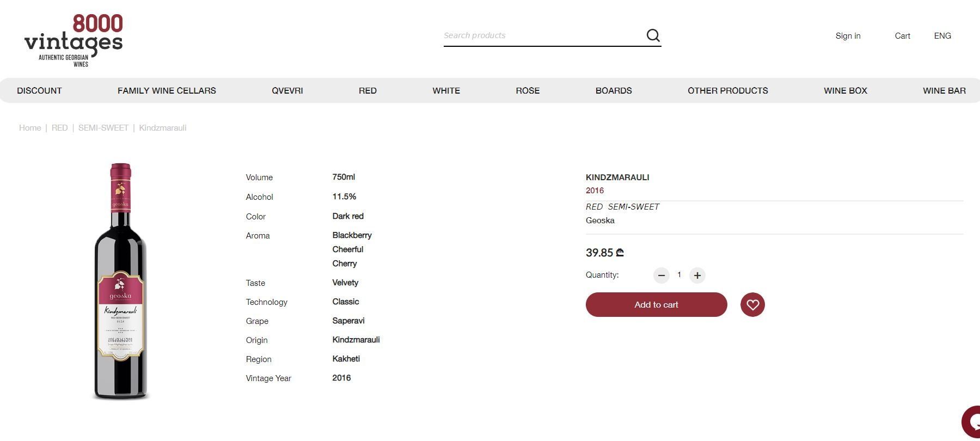The width and height of the screenshot is (980, 441).
Task: Click the Classic technology value
Action: [x=346, y=302]
